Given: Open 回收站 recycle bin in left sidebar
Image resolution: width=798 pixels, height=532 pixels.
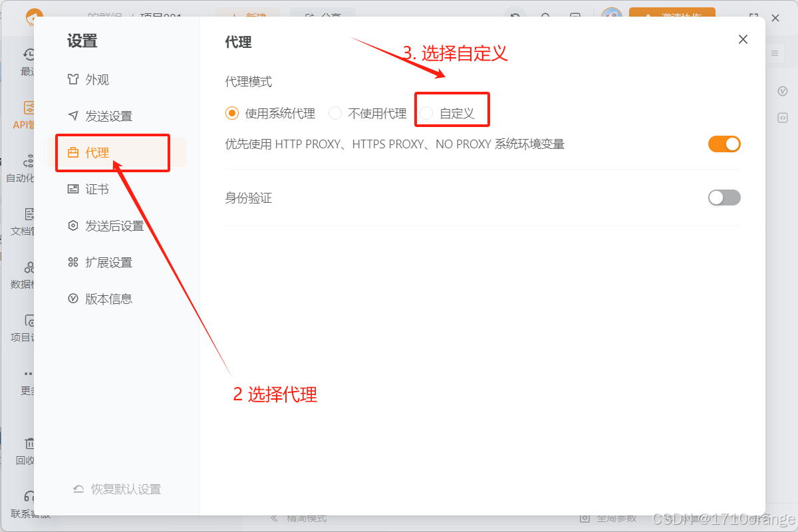Looking at the screenshot, I should [25, 451].
